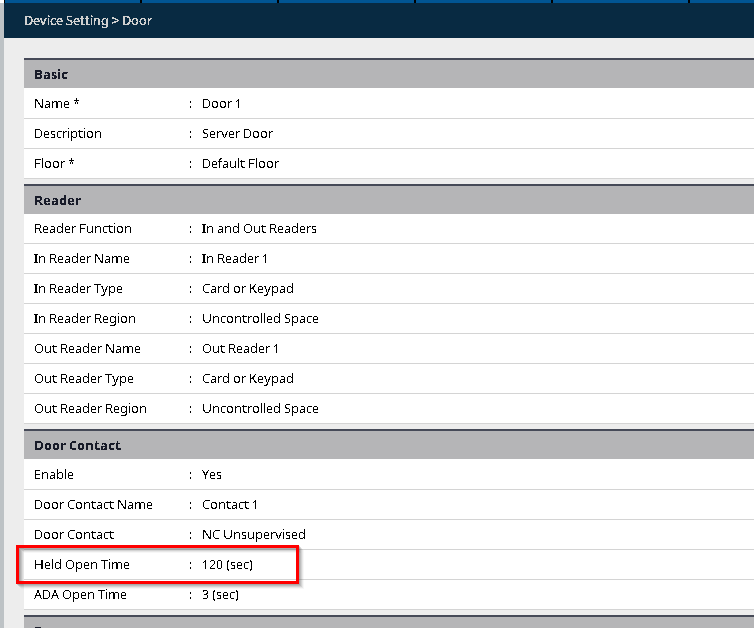Select the Door Contact section header
The width and height of the screenshot is (754, 628).
[x=77, y=445]
